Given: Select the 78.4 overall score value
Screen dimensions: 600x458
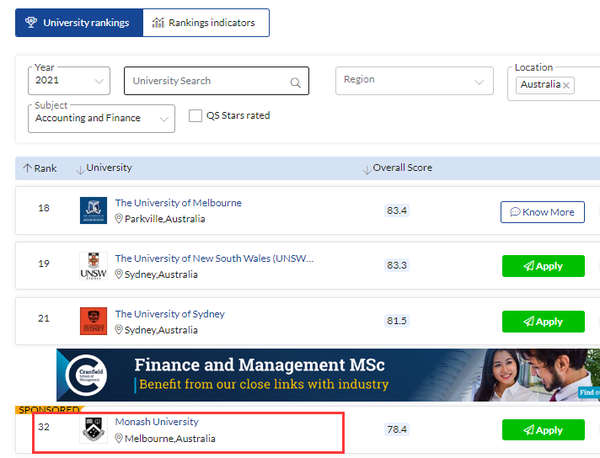Looking at the screenshot, I should tap(397, 429).
